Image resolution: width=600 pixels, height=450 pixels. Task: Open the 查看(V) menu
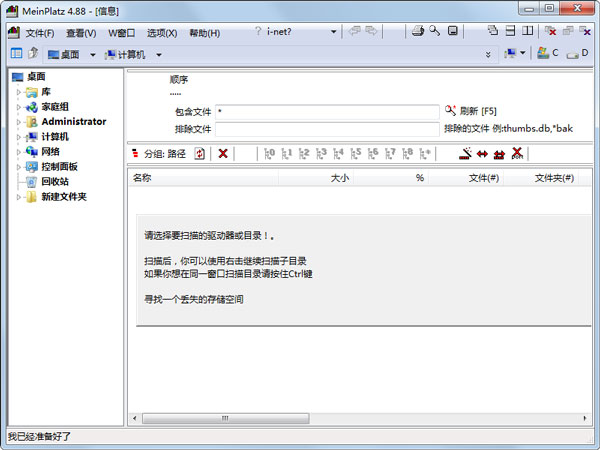click(x=81, y=33)
